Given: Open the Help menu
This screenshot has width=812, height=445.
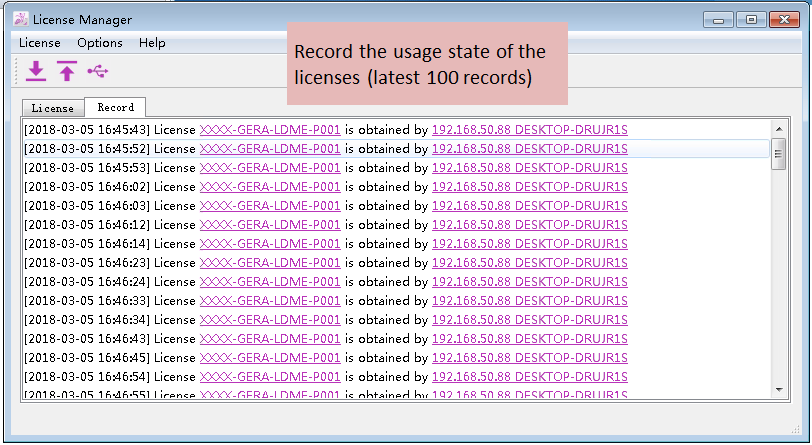Looking at the screenshot, I should click(x=152, y=43).
